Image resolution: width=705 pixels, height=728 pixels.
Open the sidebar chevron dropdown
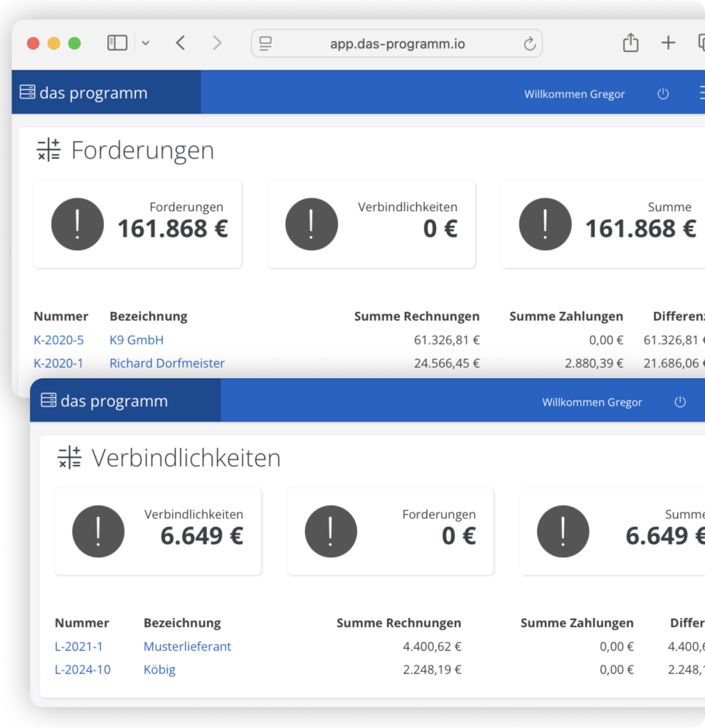point(145,43)
